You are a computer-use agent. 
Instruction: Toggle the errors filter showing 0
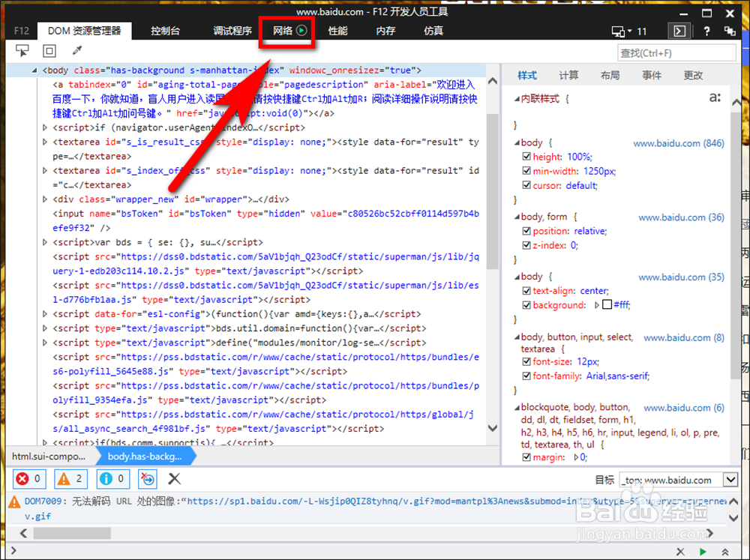tap(29, 479)
